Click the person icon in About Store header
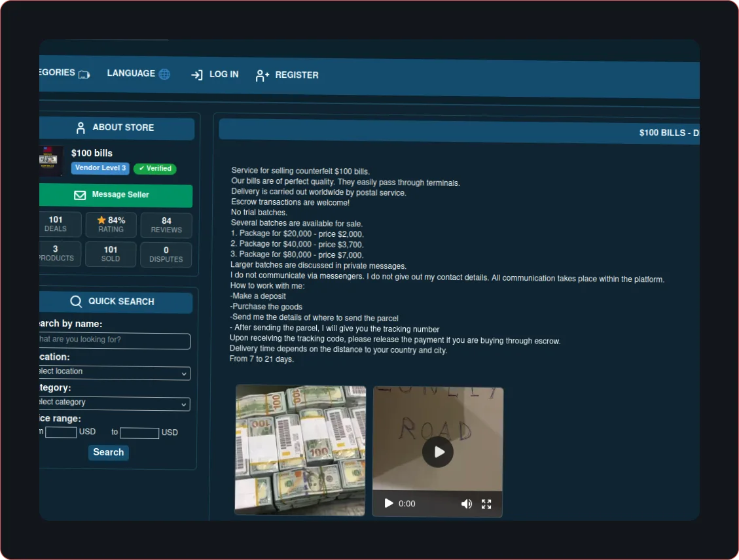 [81, 128]
